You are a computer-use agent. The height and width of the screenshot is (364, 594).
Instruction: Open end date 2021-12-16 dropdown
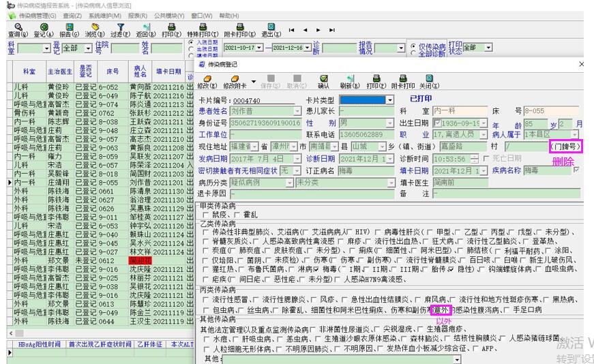click(x=308, y=48)
